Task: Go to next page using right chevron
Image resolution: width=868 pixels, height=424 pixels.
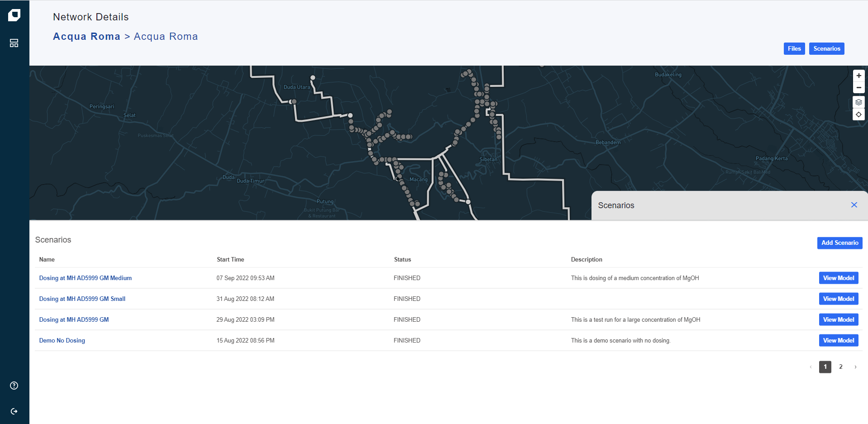Action: point(855,367)
